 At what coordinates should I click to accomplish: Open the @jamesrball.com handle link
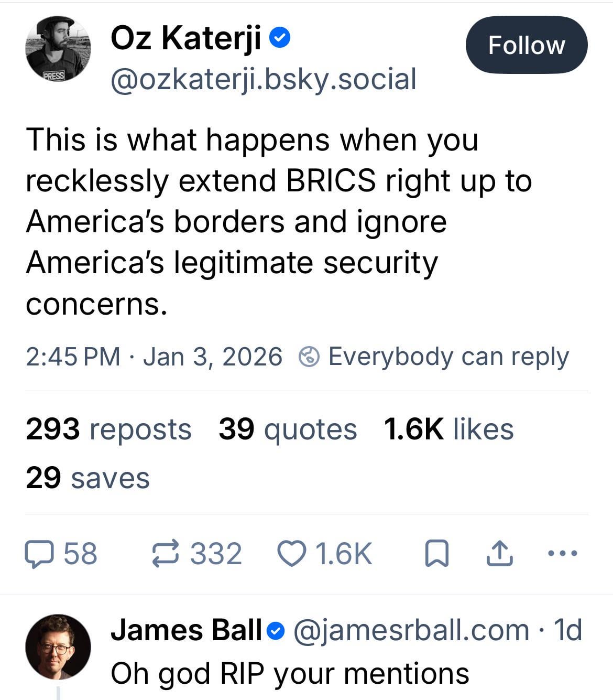[411, 630]
